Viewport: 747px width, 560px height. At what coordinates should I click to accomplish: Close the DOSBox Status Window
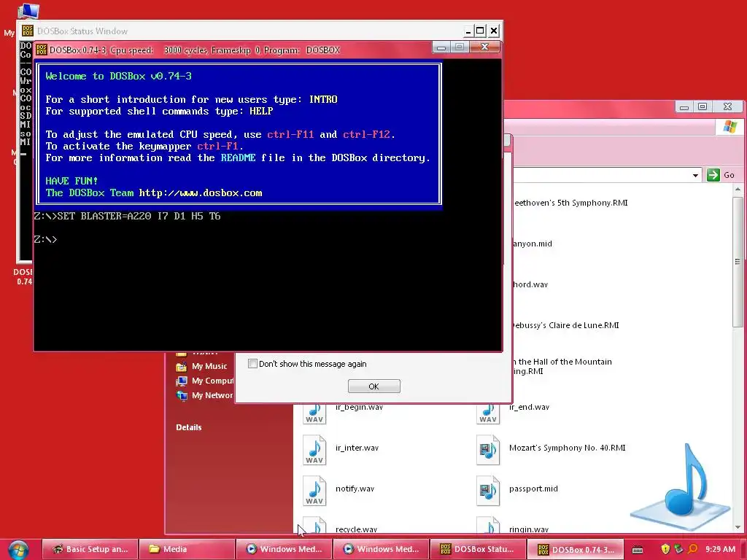[x=494, y=31]
